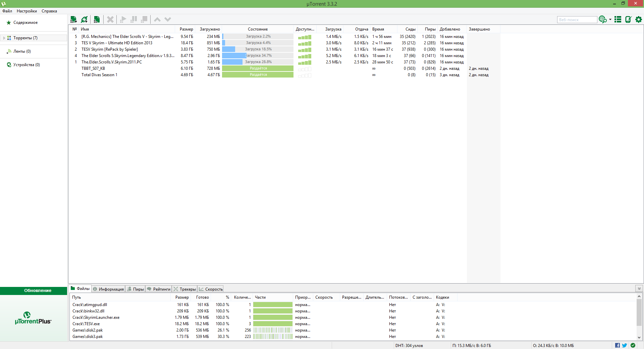Switch to the Файлы tab
This screenshot has height=349, width=644.
[x=80, y=289]
